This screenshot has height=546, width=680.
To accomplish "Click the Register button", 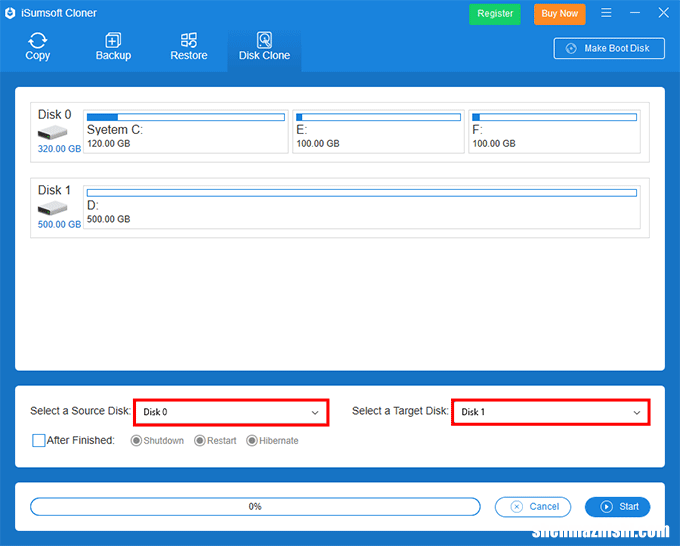I will tap(495, 14).
